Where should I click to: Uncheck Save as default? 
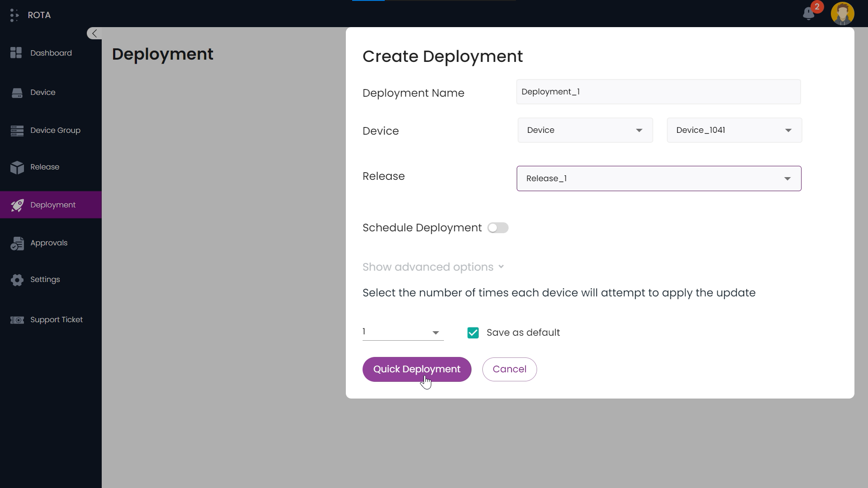(472, 333)
